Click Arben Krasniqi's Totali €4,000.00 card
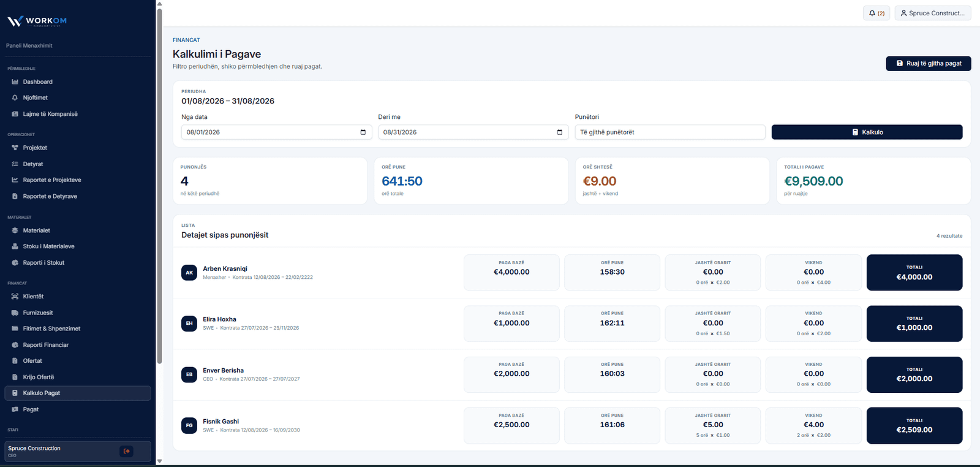The height and width of the screenshot is (467, 980). [914, 273]
